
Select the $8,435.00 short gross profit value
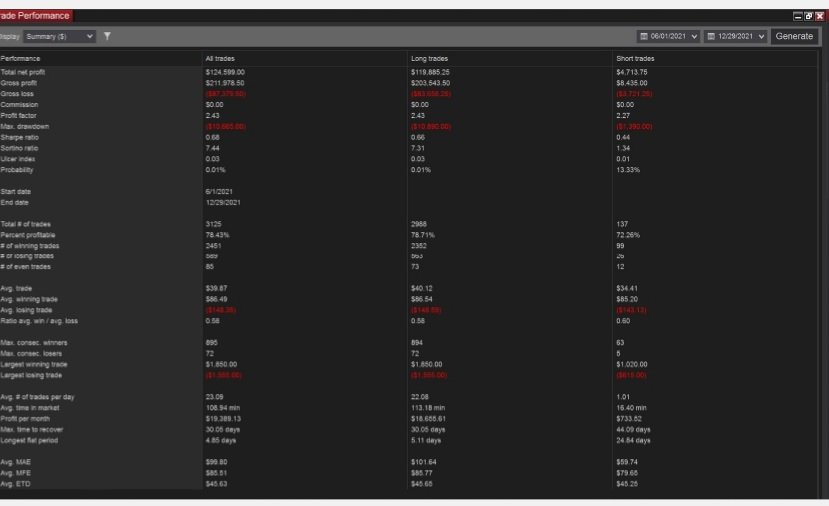coord(631,83)
